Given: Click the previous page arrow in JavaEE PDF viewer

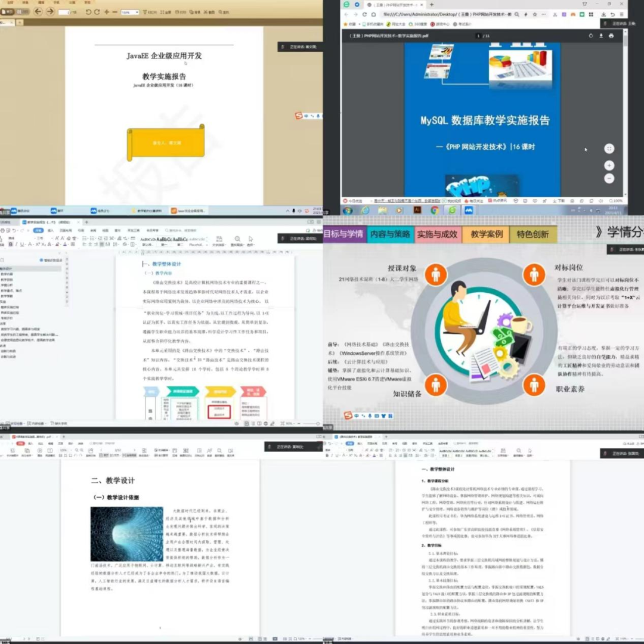Looking at the screenshot, I should (38, 12).
